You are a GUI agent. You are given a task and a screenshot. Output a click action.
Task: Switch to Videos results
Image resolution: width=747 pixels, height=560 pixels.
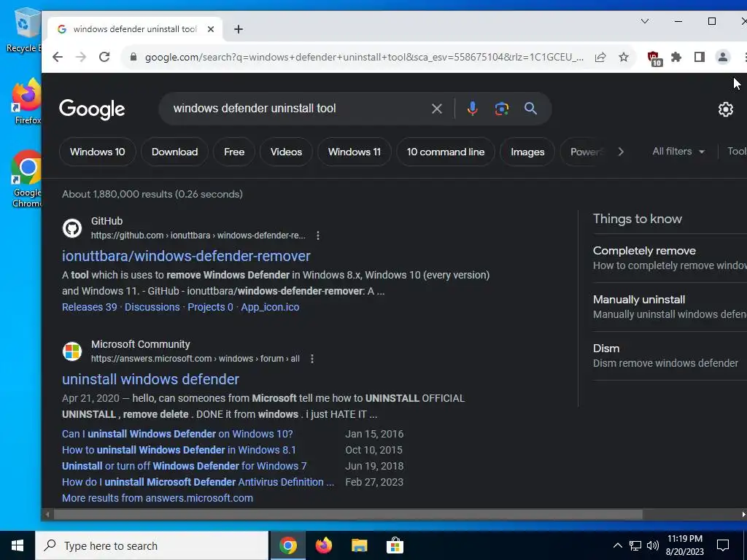click(x=286, y=152)
